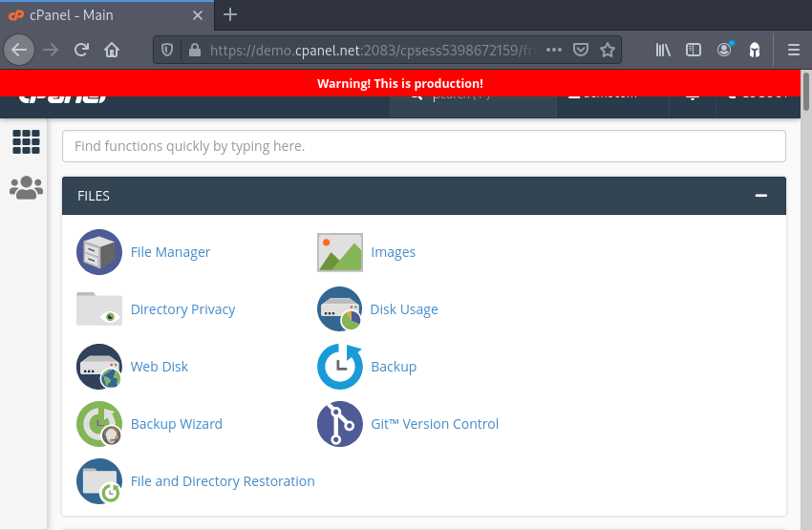812x530 pixels.
Task: Open the Firefox hamburger menu
Action: tap(793, 50)
